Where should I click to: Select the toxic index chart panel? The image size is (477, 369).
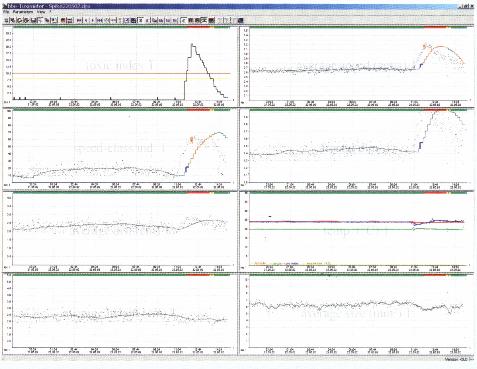[120, 66]
